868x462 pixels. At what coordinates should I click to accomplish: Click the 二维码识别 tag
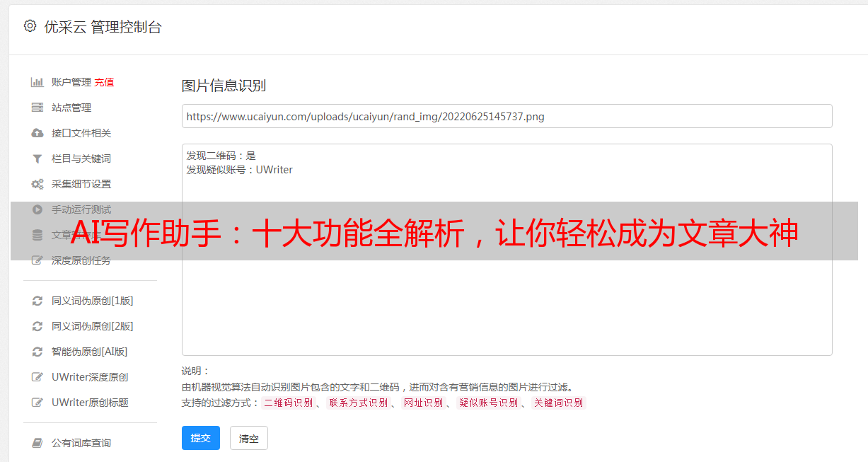click(288, 403)
